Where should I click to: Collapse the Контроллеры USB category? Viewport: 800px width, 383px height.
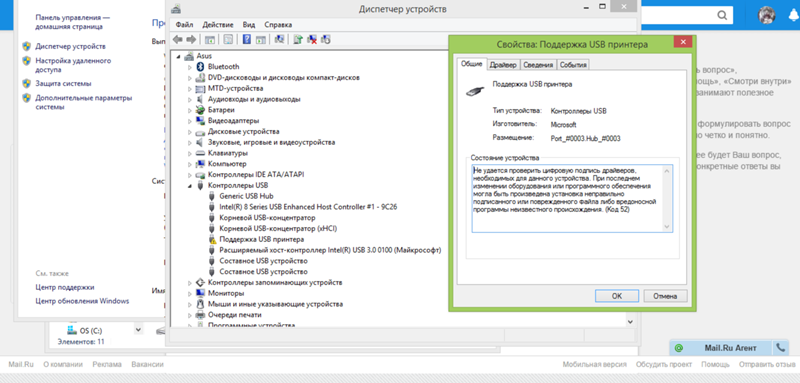click(190, 186)
